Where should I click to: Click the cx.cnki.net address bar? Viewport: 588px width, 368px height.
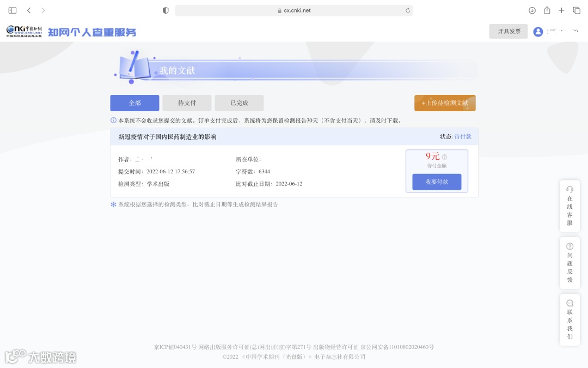[x=294, y=10]
